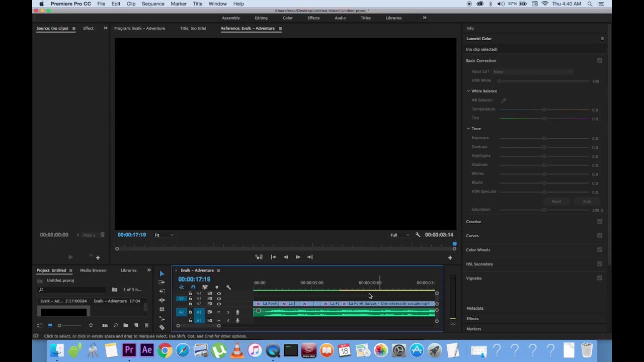644x362 pixels.
Task: Collapse the White Balance section
Action: (468, 91)
